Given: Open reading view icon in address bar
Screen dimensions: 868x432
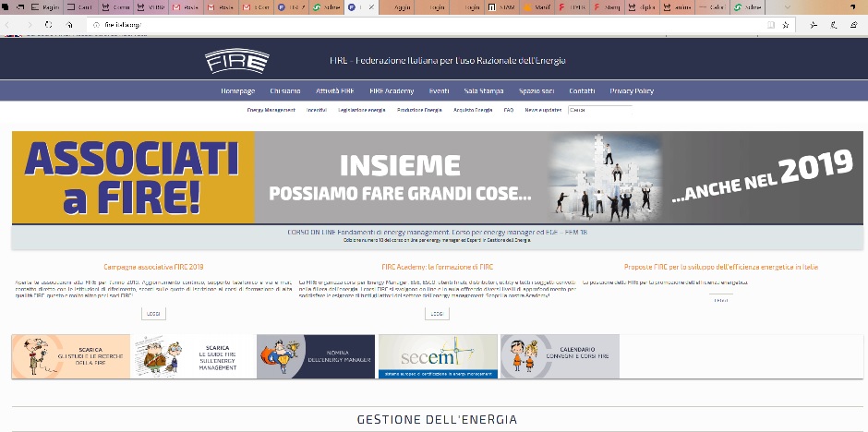Looking at the screenshot, I should (771, 25).
